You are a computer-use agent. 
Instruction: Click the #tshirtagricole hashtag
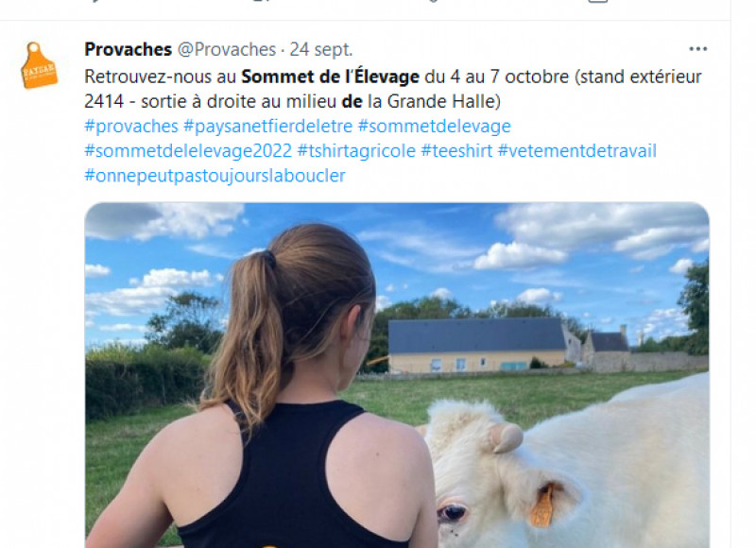pos(356,151)
